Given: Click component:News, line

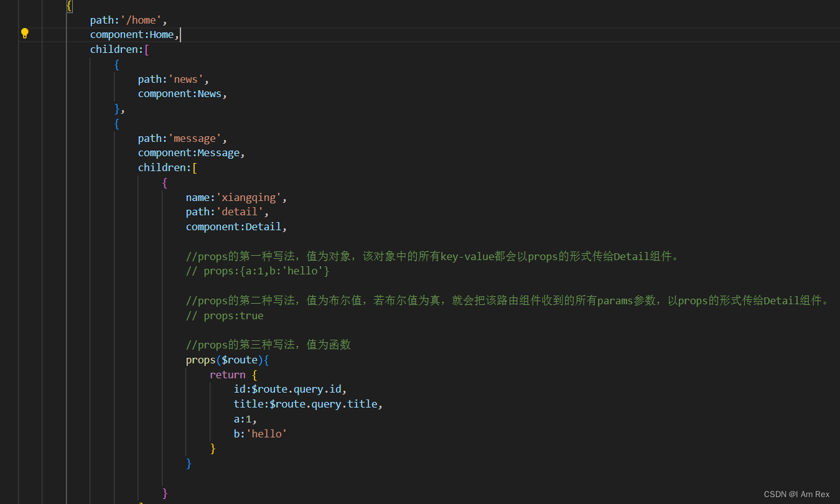Looking at the screenshot, I should (183, 94).
